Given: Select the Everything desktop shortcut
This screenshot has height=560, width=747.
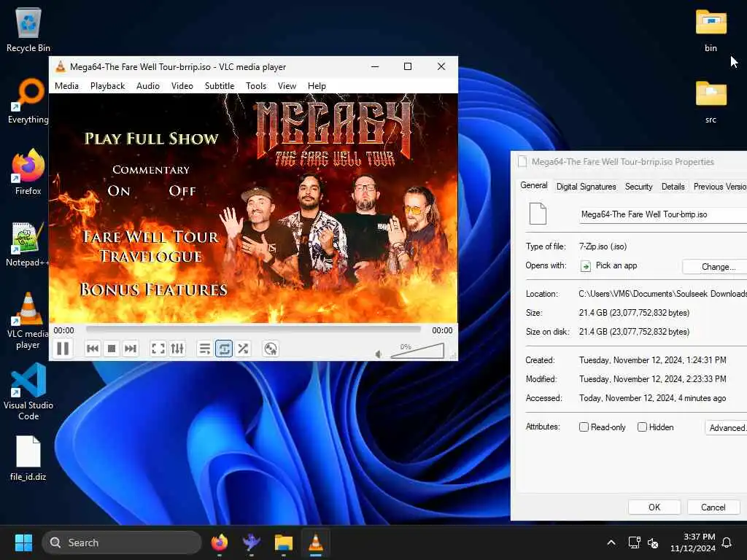Looking at the screenshot, I should click(28, 101).
